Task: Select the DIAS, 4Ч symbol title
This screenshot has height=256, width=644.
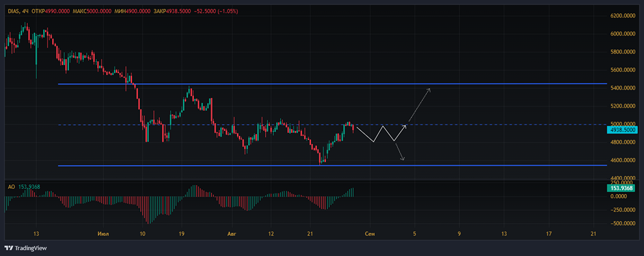Action: (18, 12)
